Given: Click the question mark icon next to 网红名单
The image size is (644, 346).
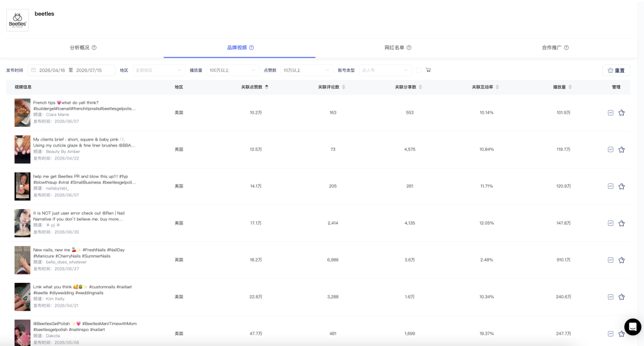Looking at the screenshot, I should point(409,48).
